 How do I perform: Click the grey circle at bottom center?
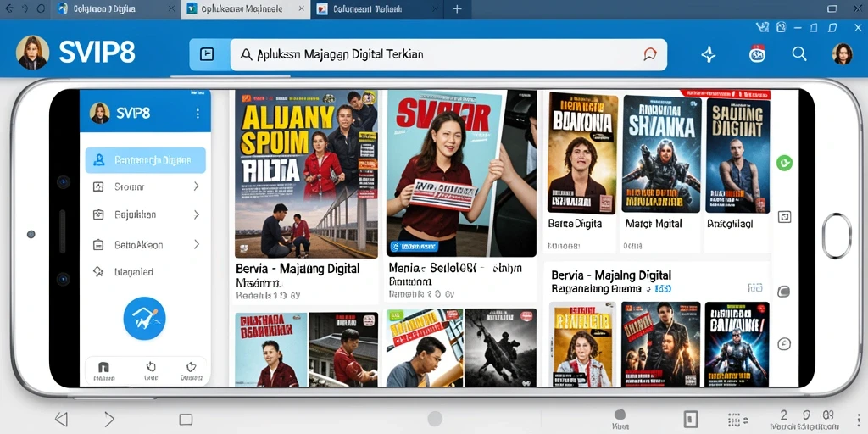[x=435, y=419]
